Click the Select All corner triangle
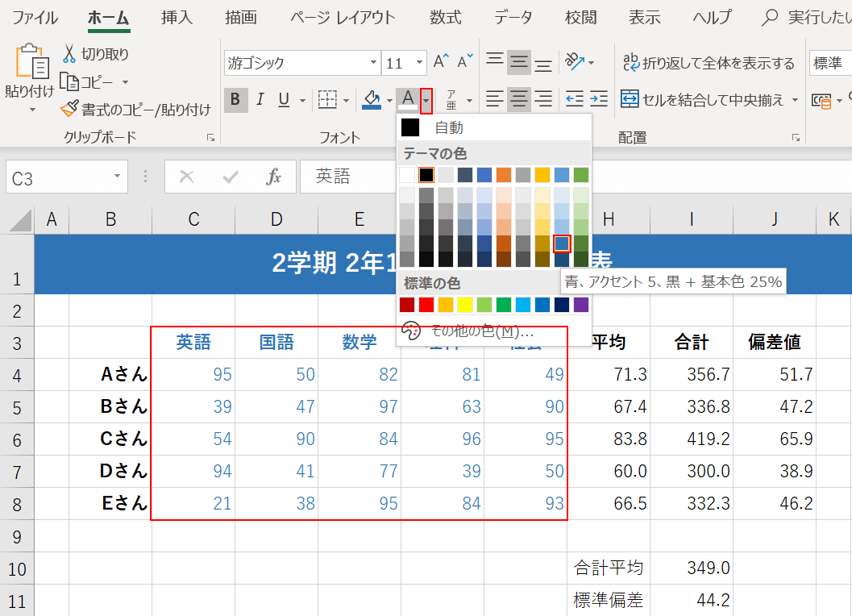The width and height of the screenshot is (852, 616). pyautogui.click(x=20, y=221)
